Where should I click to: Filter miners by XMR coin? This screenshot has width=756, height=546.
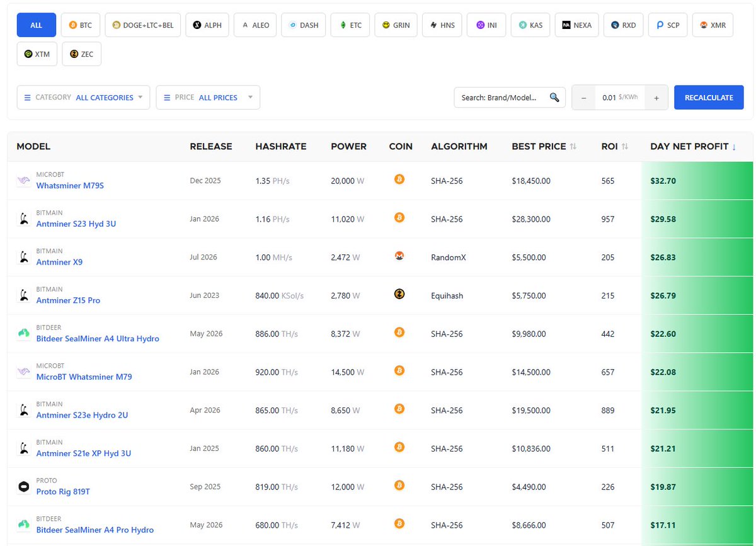(713, 25)
